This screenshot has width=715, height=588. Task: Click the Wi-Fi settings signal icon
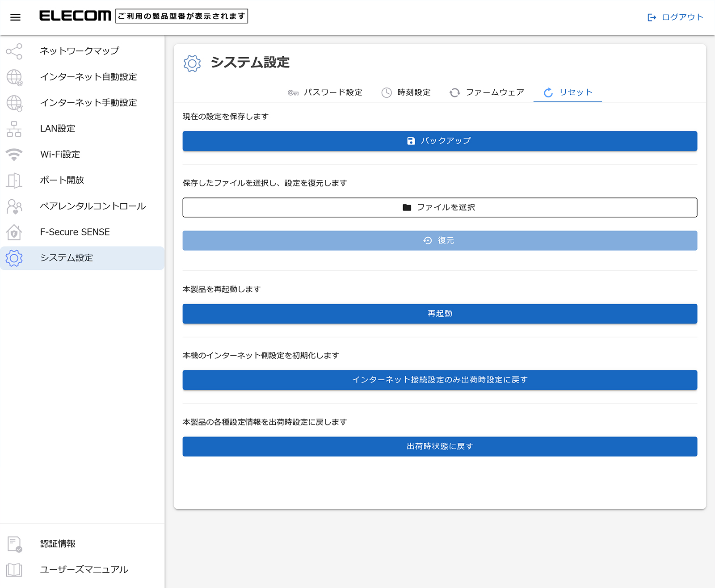click(x=14, y=155)
